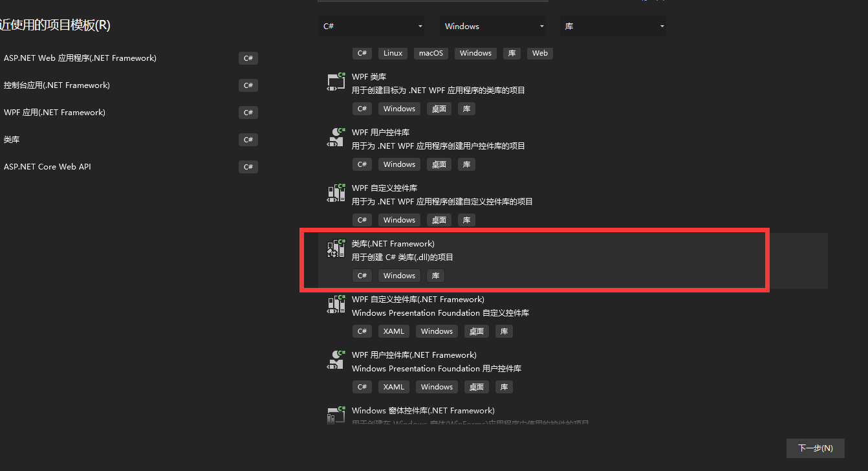
Task: Pick WPF 自定义控件库(.NET Framework) icon
Action: point(336,304)
